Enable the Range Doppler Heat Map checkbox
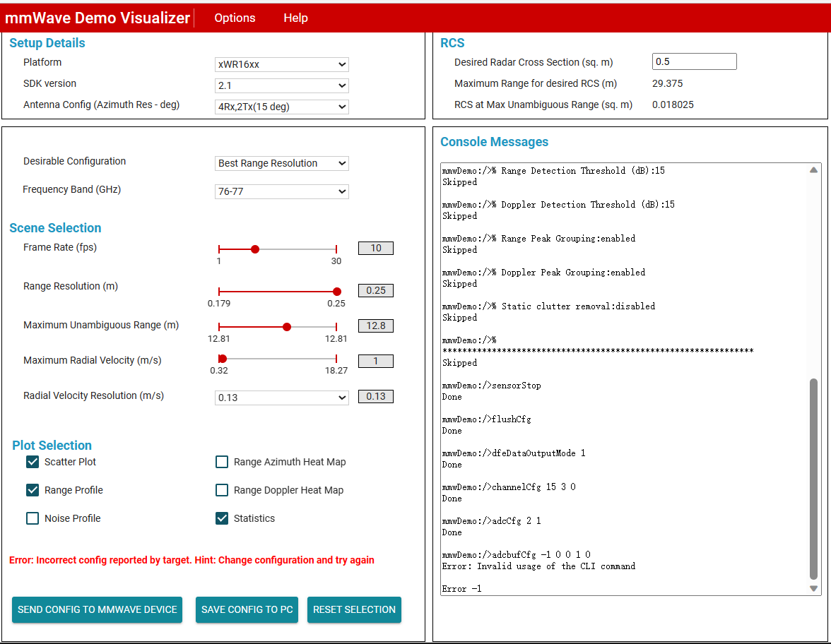The image size is (831, 644). [222, 490]
